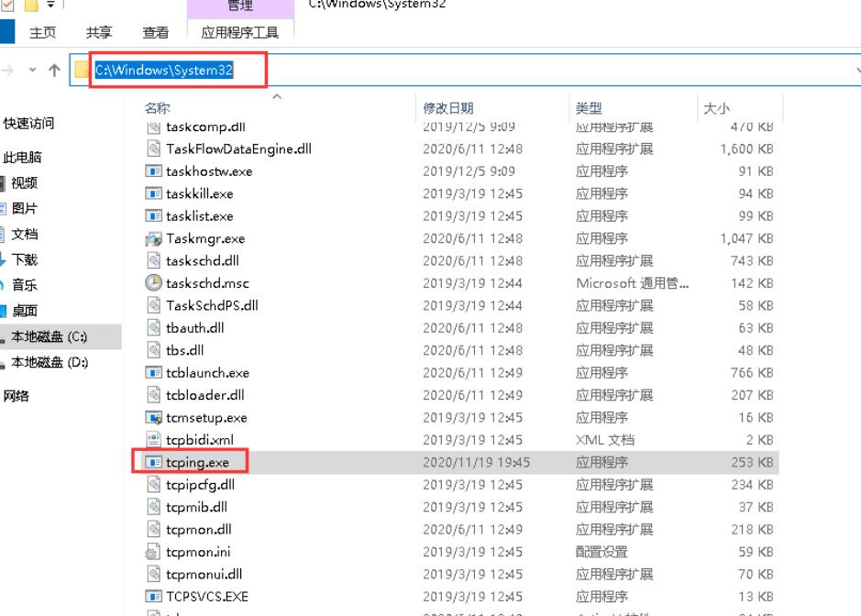The image size is (861, 616).
Task: Open the 文档 folder in sidebar
Action: coord(24,234)
